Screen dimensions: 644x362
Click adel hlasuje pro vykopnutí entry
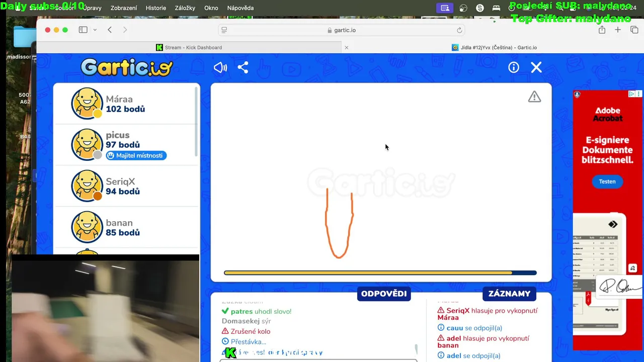(484, 341)
